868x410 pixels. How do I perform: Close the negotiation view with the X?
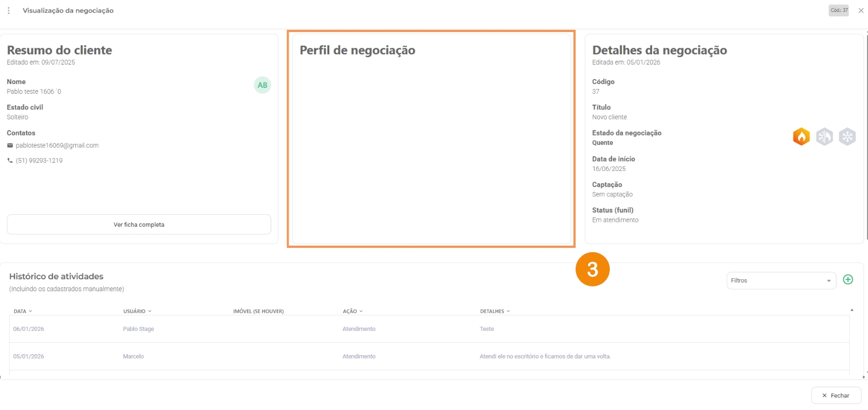tap(861, 10)
